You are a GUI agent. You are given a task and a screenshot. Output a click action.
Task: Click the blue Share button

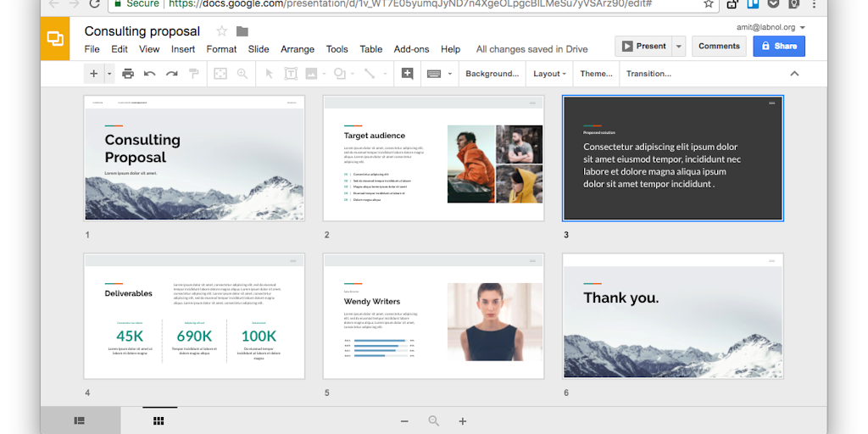[x=779, y=46]
